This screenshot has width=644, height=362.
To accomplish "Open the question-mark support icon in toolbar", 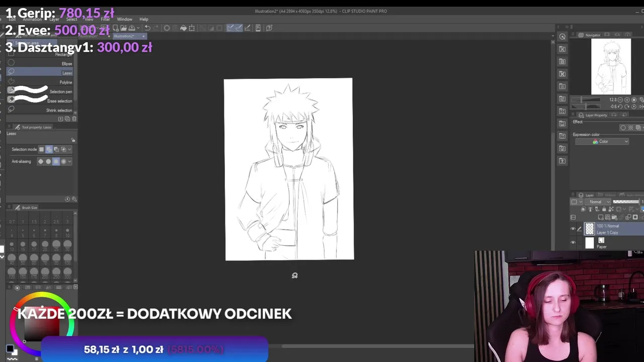I will pos(269,28).
